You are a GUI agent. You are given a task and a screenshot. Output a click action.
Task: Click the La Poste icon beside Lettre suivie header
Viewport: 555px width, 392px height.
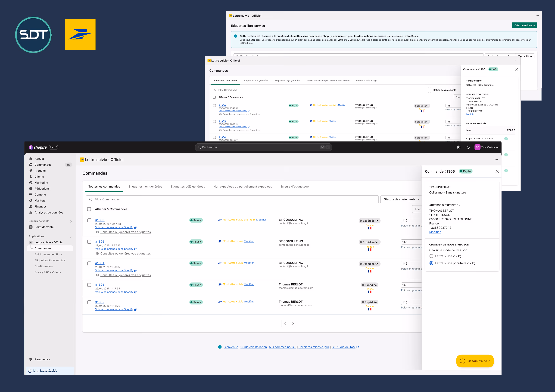click(x=82, y=160)
